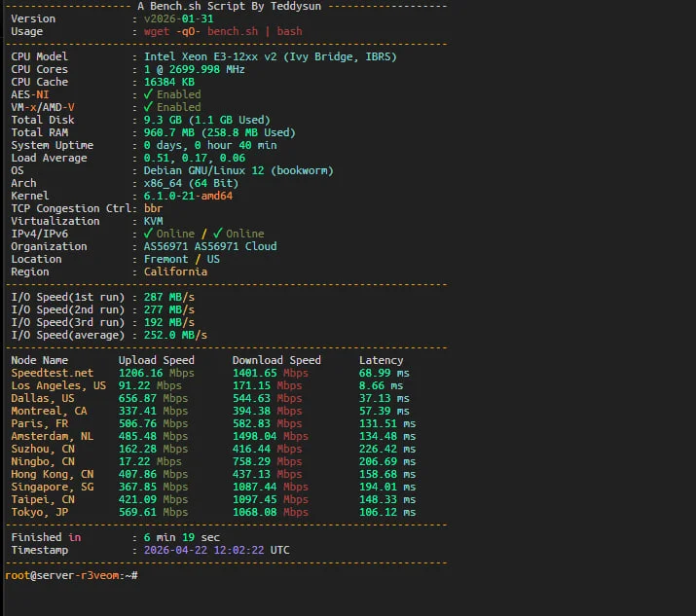
Task: Click the 'Speedtest.net' node name
Action: click(x=53, y=373)
